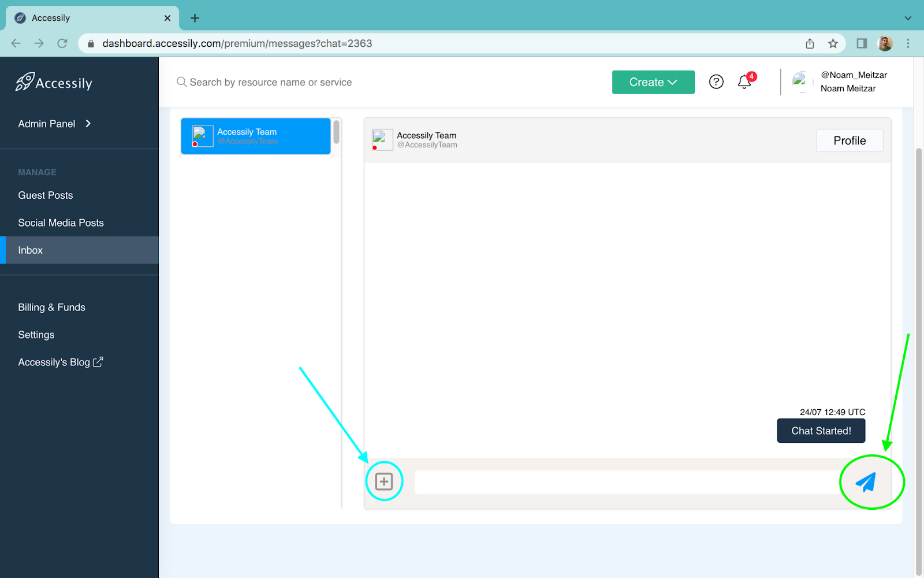The image size is (924, 578).
Task: Click the browser back arrow
Action: (x=16, y=43)
